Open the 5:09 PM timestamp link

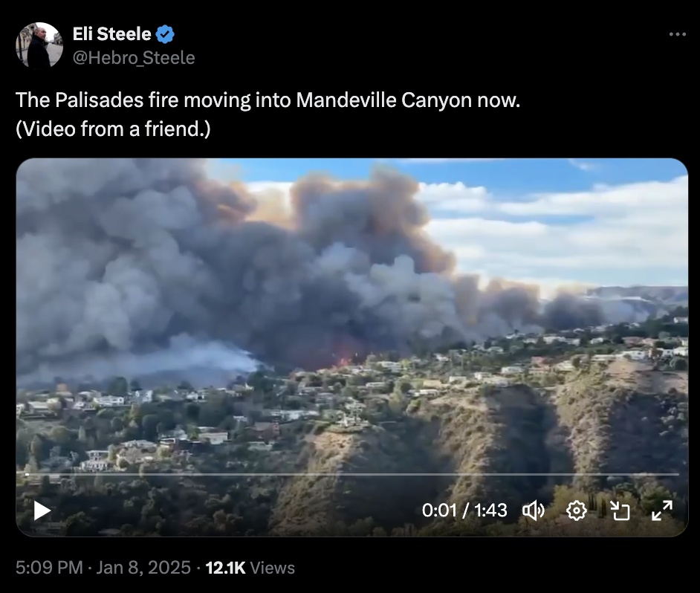pos(49,568)
